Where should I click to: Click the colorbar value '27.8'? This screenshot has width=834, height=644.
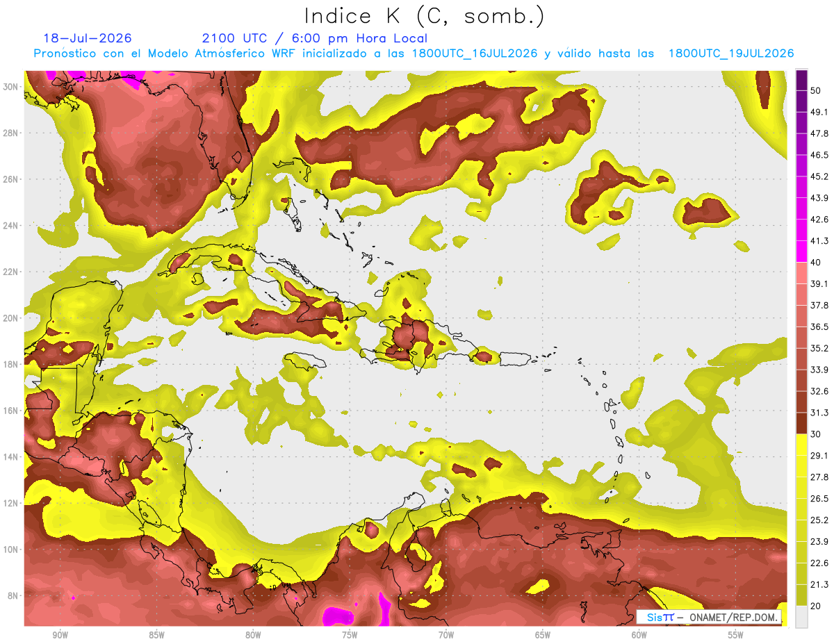819,477
